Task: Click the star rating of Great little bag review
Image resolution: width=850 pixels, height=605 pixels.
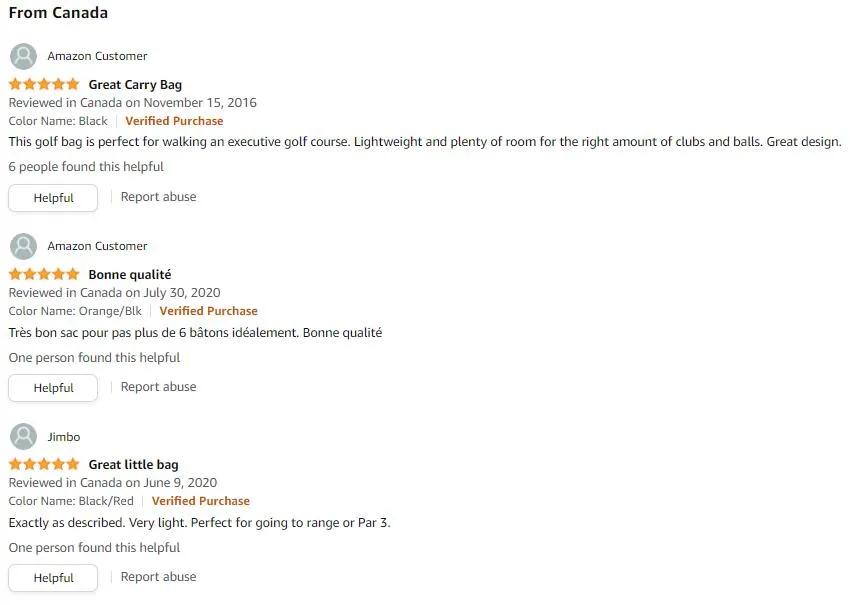Action: click(44, 465)
